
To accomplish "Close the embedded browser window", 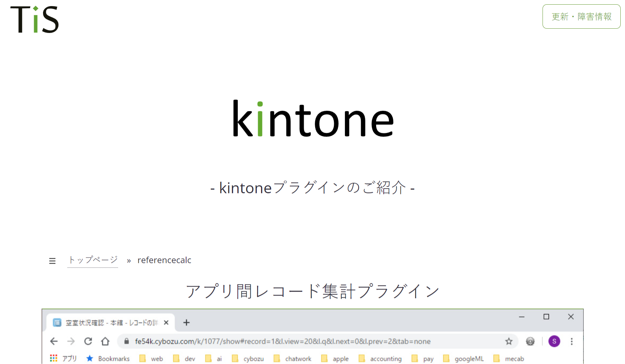I will pyautogui.click(x=571, y=317).
